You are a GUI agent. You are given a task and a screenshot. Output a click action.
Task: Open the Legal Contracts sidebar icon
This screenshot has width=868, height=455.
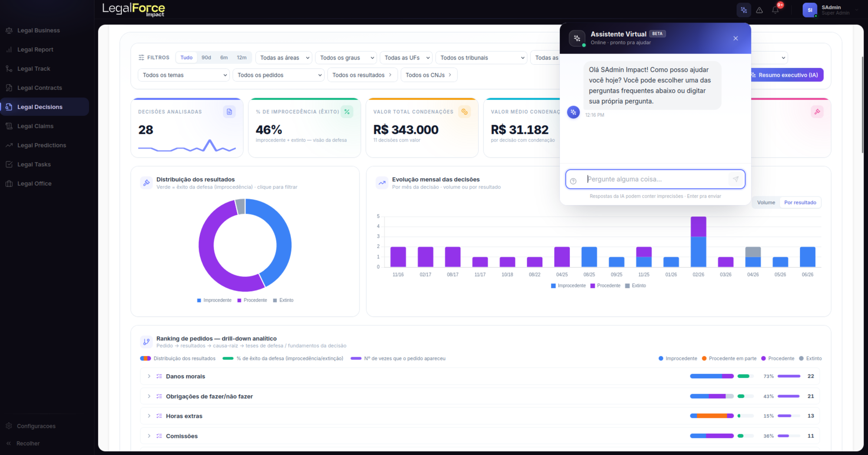[9, 88]
